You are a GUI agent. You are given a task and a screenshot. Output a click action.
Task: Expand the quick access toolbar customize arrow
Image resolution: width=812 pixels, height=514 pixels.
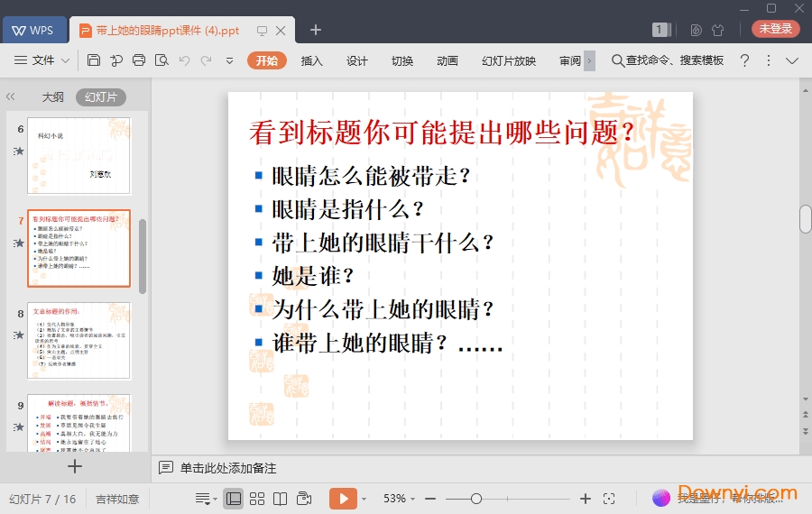tap(229, 60)
